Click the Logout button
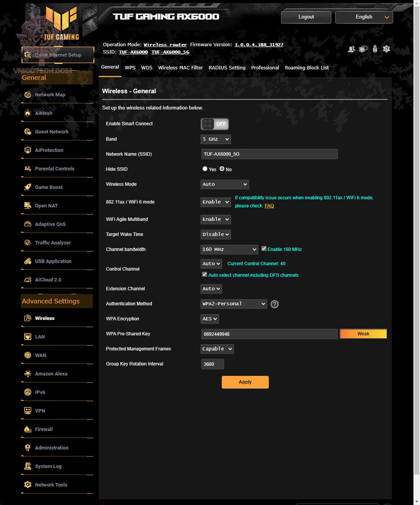This screenshot has width=420, height=505. click(x=306, y=17)
